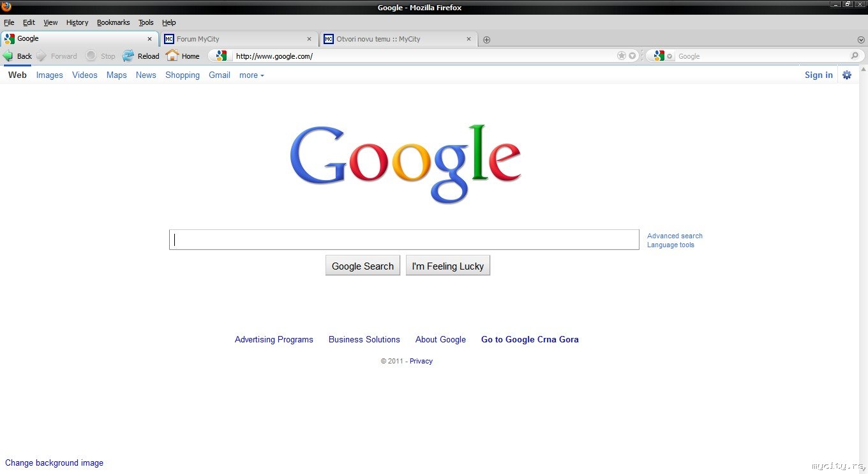
Task: Choose search engine via Google icon dropdown
Action: (x=662, y=56)
